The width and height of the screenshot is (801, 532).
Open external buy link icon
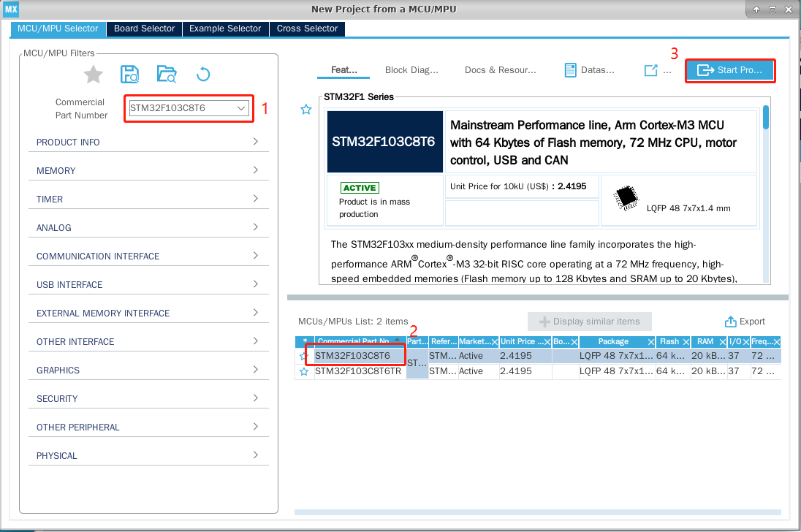point(650,70)
